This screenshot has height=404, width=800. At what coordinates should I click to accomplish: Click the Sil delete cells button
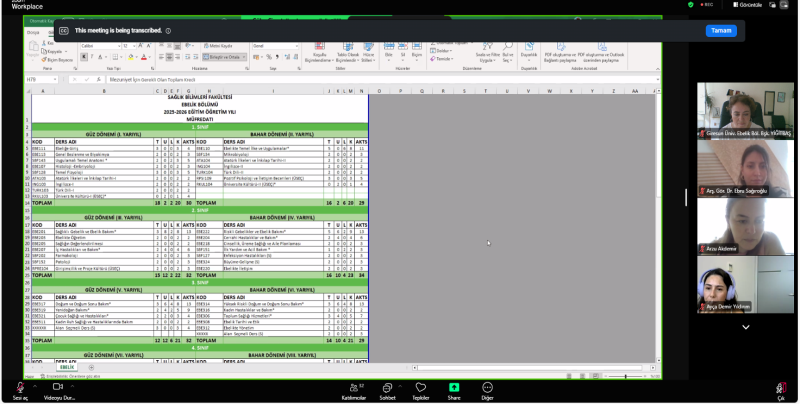click(x=403, y=51)
